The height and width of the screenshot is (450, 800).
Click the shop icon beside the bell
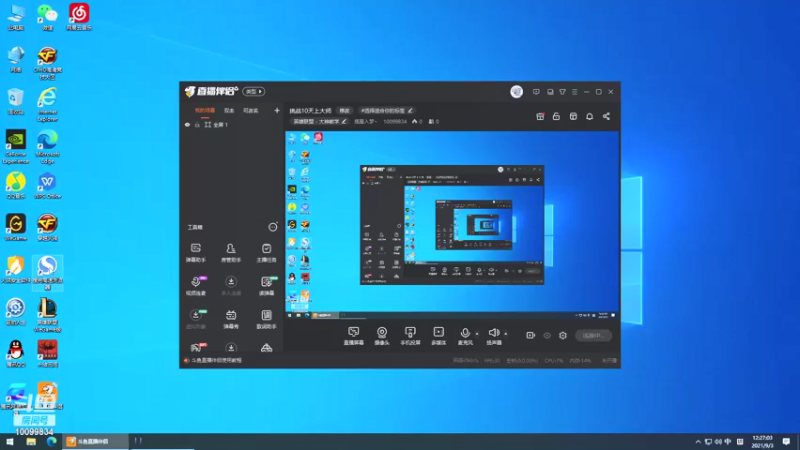pos(573,116)
